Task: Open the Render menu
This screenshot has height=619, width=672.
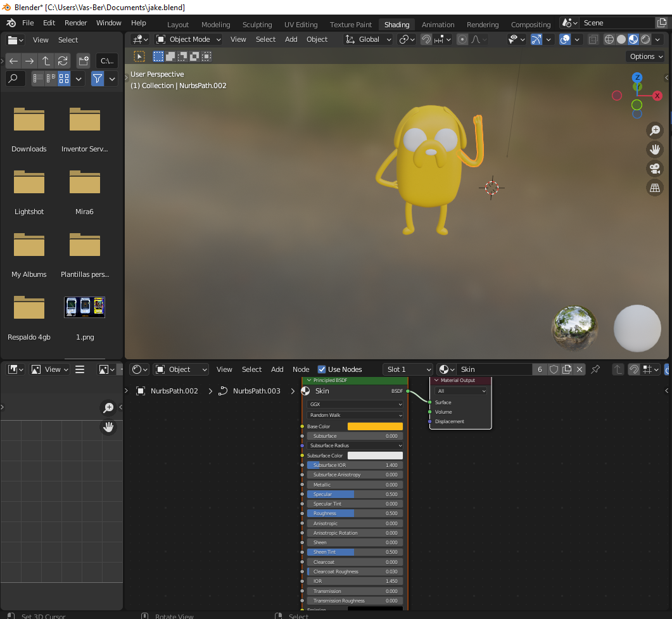Action: pyautogui.click(x=75, y=23)
